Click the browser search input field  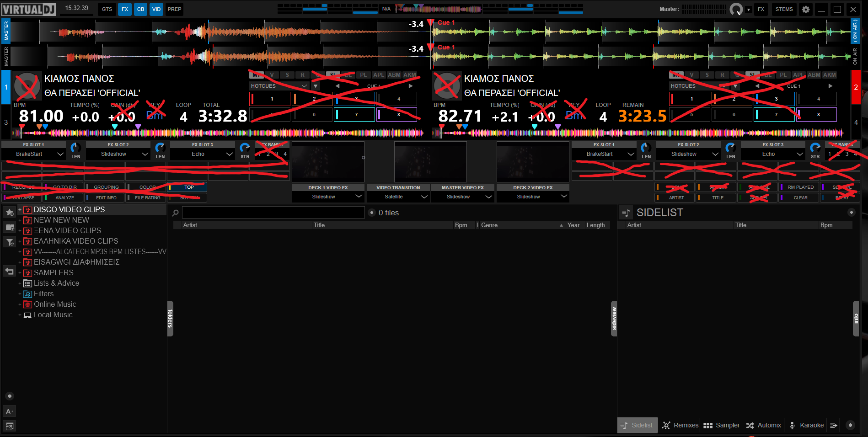click(x=273, y=213)
